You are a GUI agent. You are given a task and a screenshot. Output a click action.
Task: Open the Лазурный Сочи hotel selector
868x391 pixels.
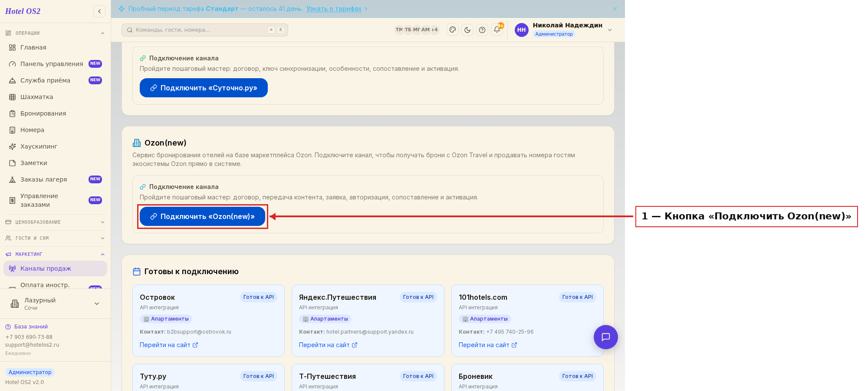tap(55, 304)
